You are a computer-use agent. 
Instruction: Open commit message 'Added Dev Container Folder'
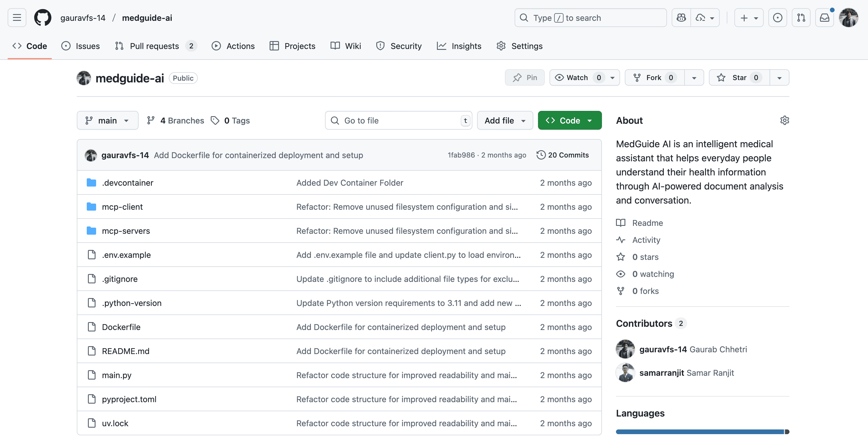click(349, 182)
